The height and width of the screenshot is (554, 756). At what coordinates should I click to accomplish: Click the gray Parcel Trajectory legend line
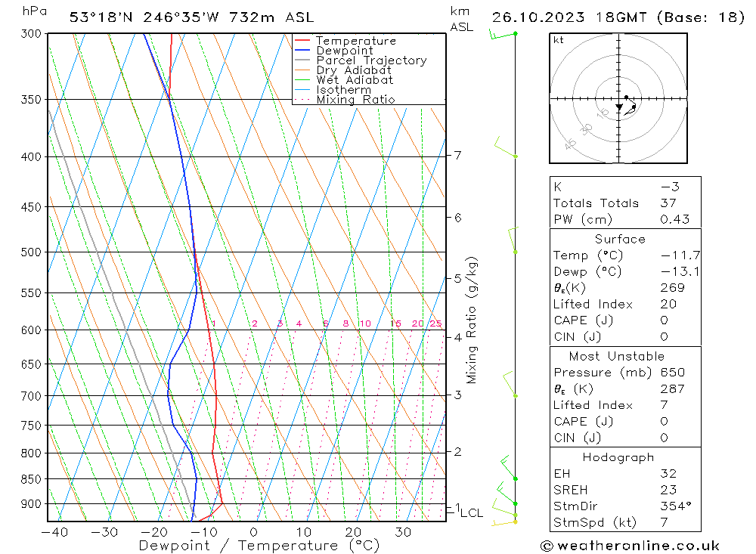tap(302, 60)
